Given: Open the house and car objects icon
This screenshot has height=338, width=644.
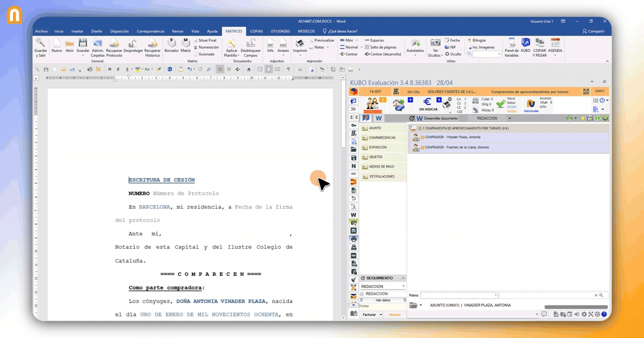Looking at the screenshot, I should pyautogui.click(x=399, y=105).
